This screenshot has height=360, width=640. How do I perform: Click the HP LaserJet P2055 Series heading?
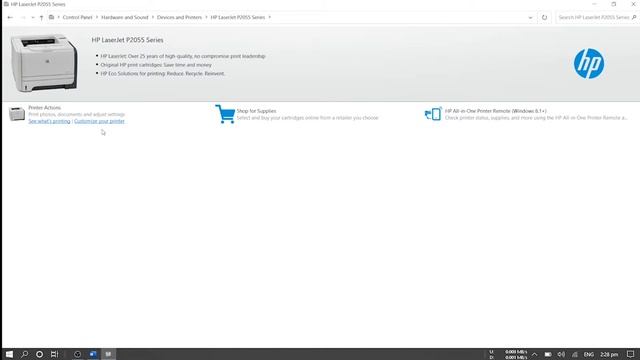[127, 40]
